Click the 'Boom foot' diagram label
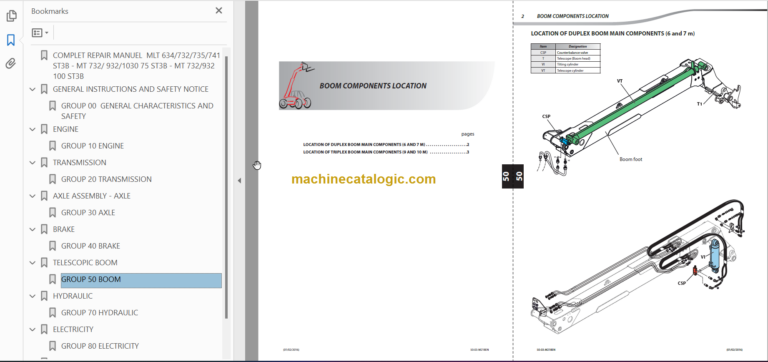The width and height of the screenshot is (768, 362). click(x=630, y=159)
